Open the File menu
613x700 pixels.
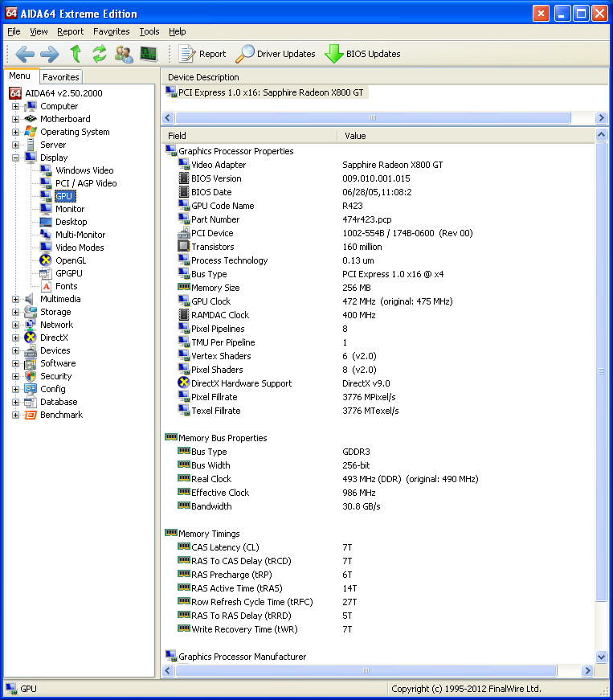tap(14, 31)
